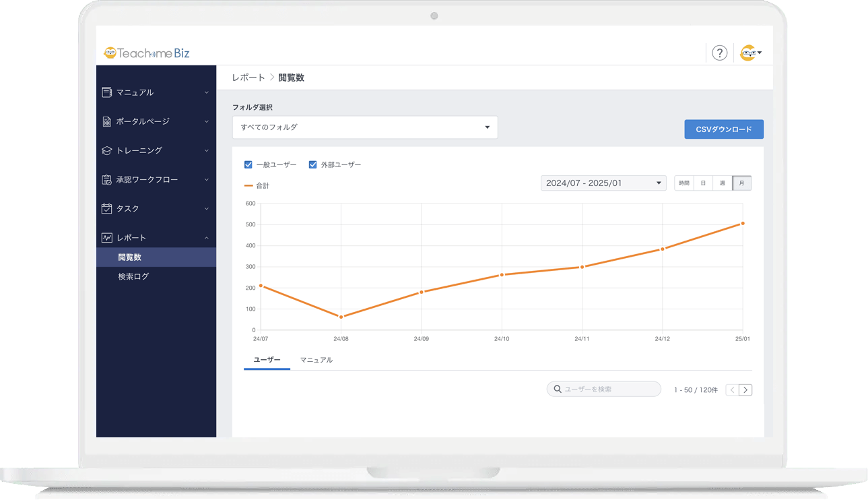868x500 pixels.
Task: Open the 2024/07 - 2025/01 date range dropdown
Action: tap(603, 183)
